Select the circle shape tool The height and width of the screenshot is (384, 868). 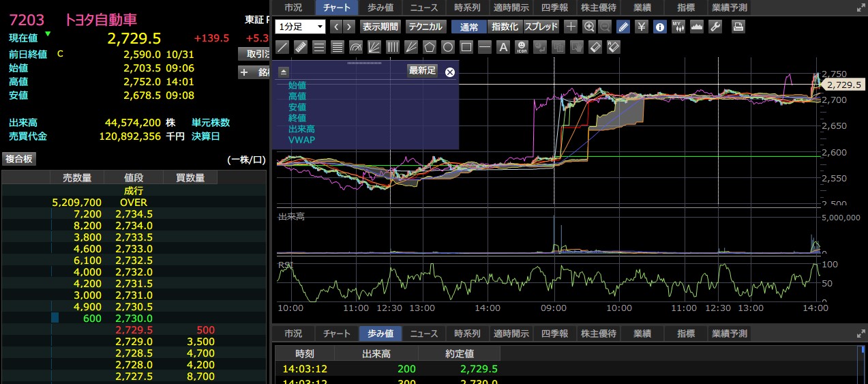448,47
